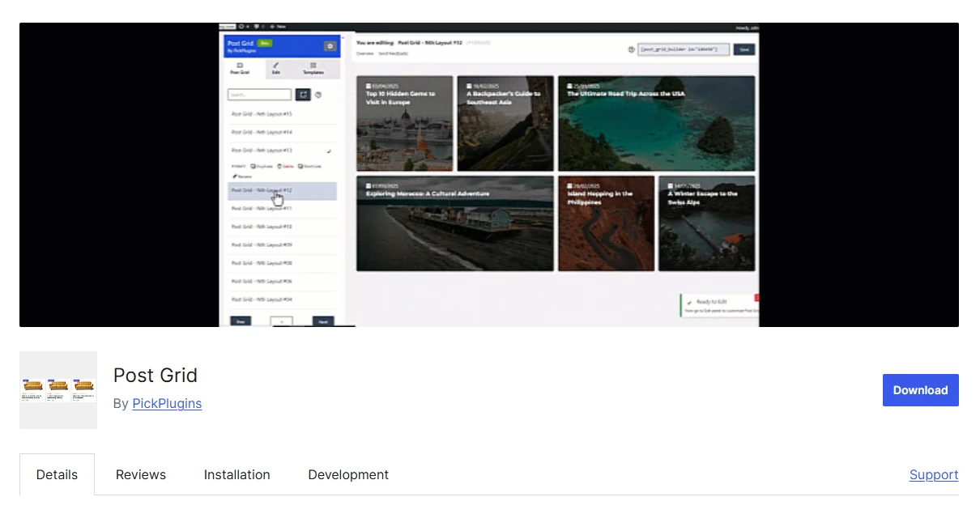Select 'Post Grid - Nth Layout #14' in the list
This screenshot has width=980, height=514.
[282, 132]
